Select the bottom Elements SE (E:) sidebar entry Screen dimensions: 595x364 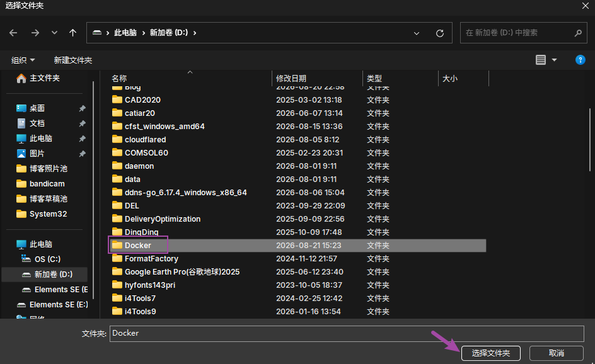(x=59, y=305)
